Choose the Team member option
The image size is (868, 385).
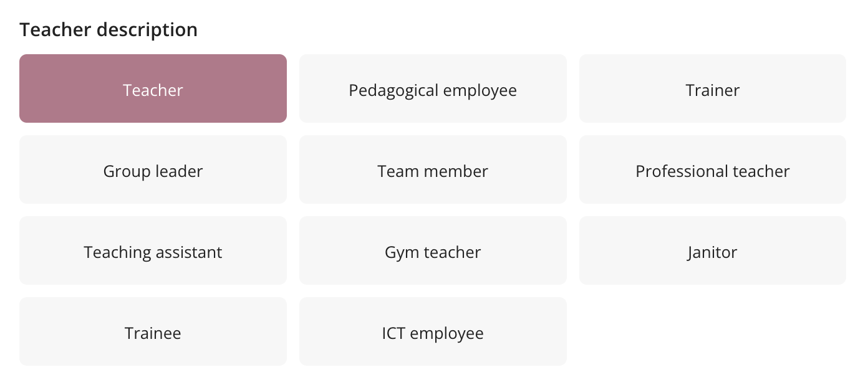(433, 169)
